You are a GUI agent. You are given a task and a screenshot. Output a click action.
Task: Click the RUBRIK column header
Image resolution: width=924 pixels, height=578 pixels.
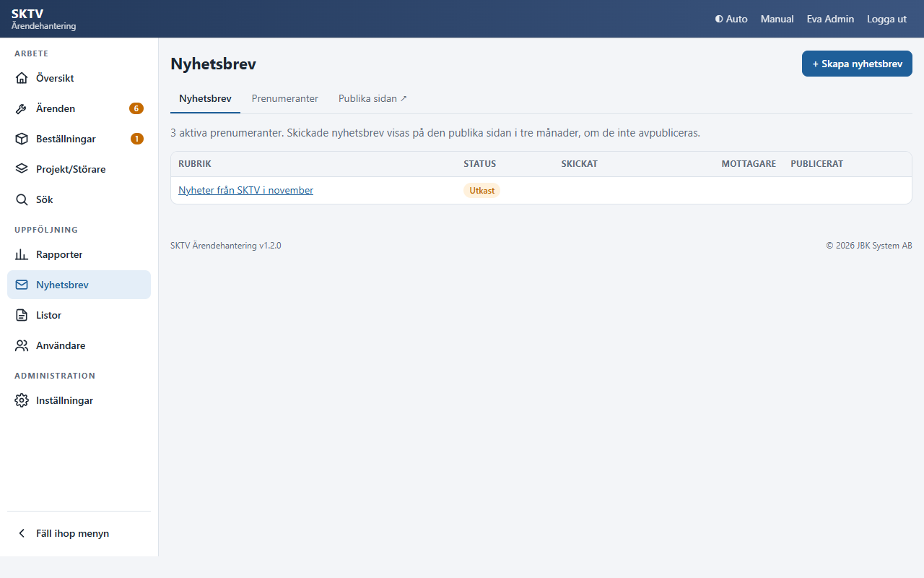click(195, 164)
